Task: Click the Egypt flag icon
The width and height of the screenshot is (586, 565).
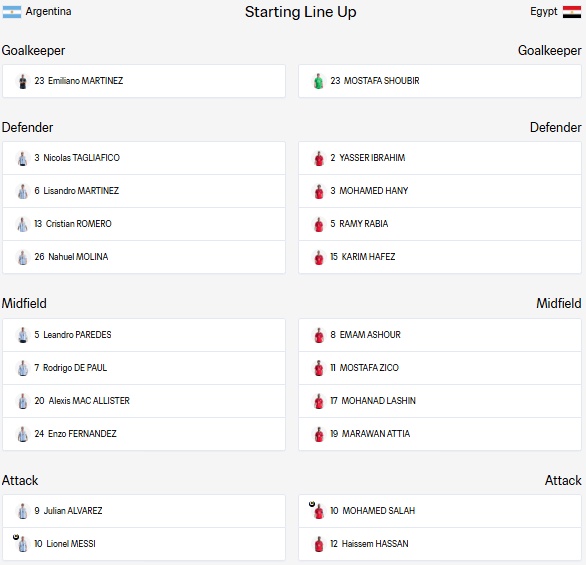Action: 572,12
